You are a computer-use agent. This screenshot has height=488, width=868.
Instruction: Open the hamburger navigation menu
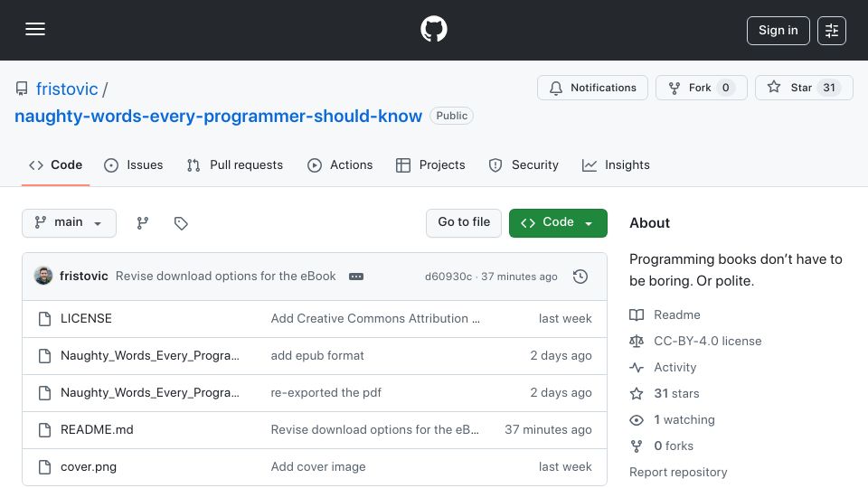(x=35, y=29)
